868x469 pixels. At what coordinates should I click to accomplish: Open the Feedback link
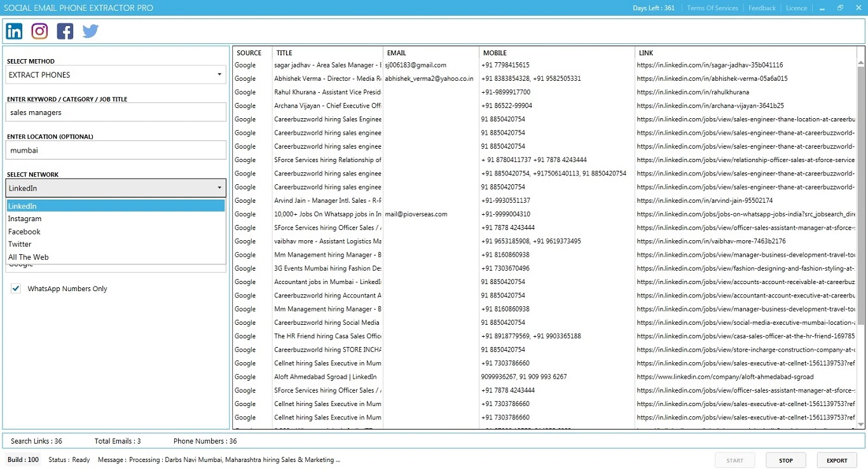pos(762,8)
